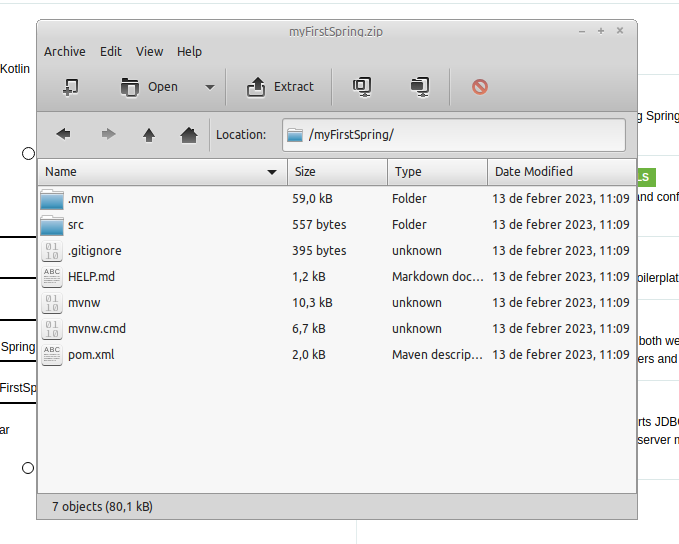Select the lower radio button in background page
The image size is (679, 544).
click(x=28, y=468)
